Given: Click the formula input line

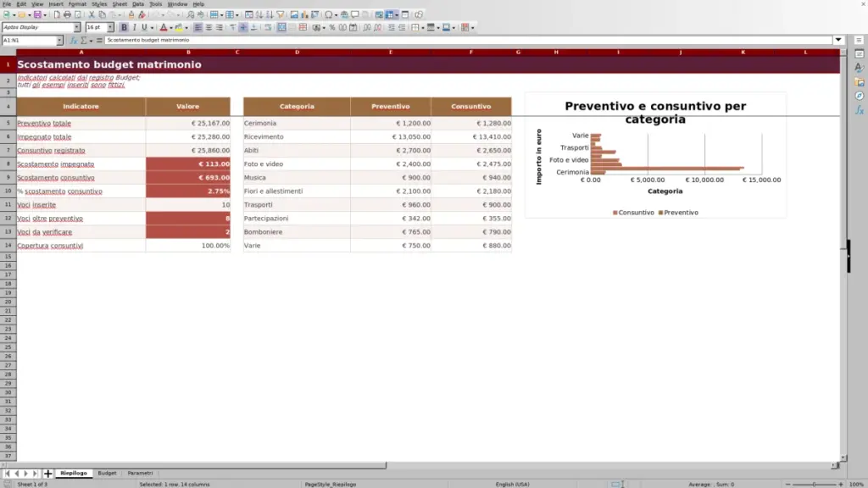Looking at the screenshot, I should coord(468,41).
